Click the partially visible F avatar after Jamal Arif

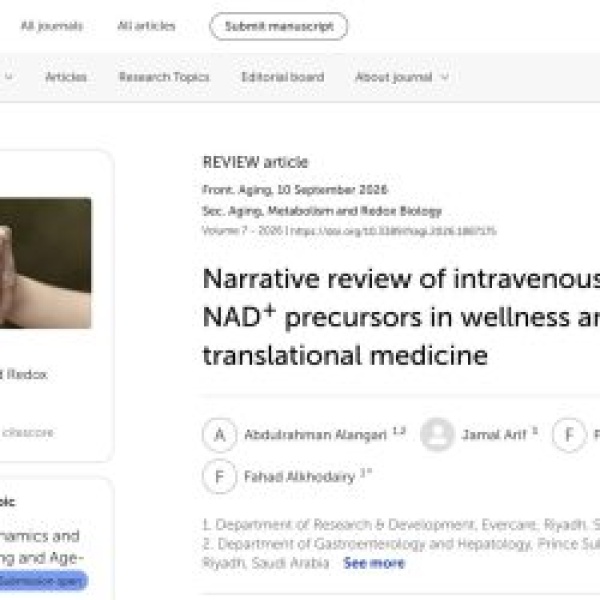coord(569,435)
